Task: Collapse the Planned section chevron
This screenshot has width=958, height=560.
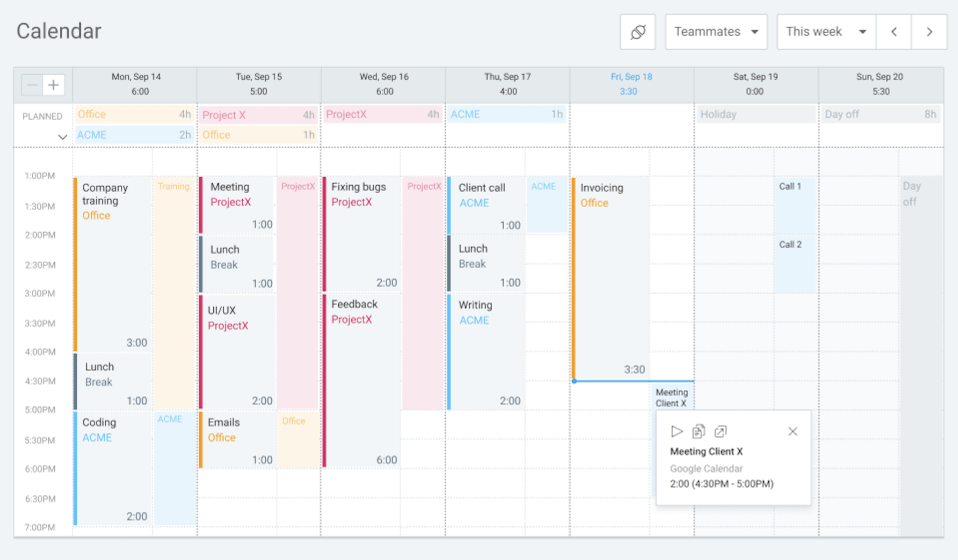Action: click(62, 137)
